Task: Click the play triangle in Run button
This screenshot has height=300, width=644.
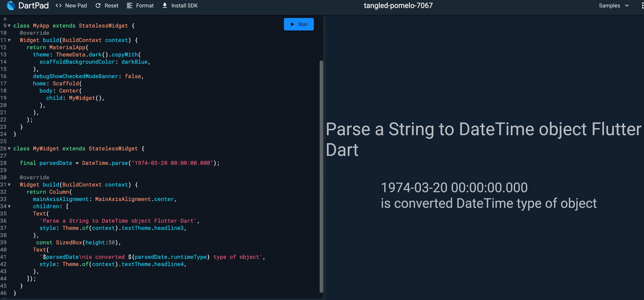Action: click(292, 24)
